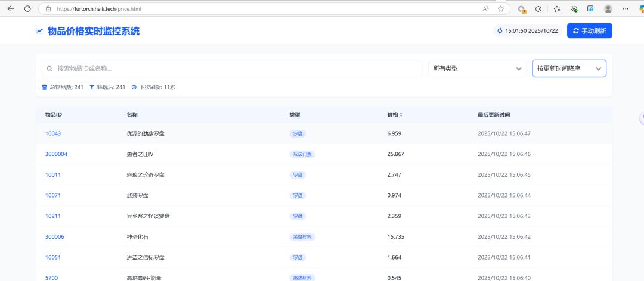Click the 手动刷新 button
The width and height of the screenshot is (644, 281).
(x=589, y=31)
